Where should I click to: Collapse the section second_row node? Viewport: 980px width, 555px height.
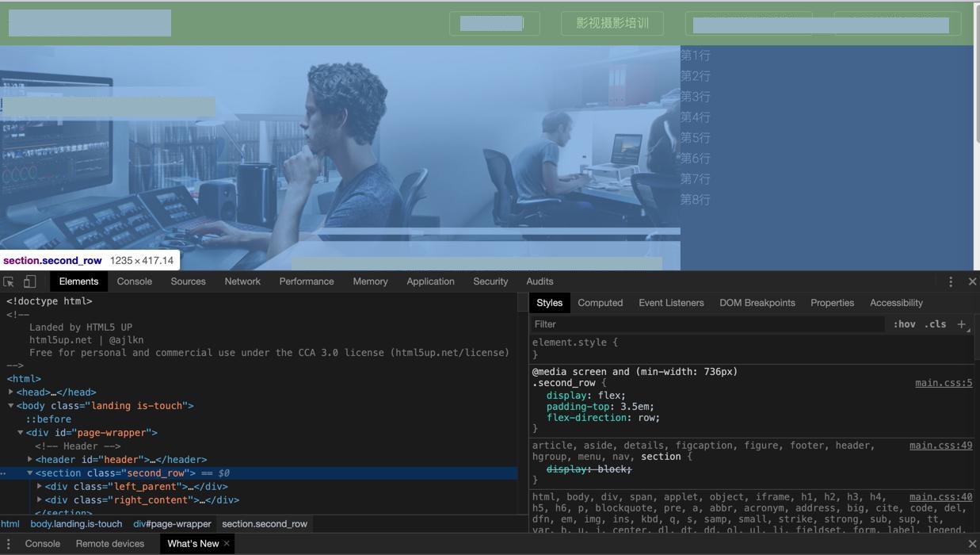coord(30,473)
